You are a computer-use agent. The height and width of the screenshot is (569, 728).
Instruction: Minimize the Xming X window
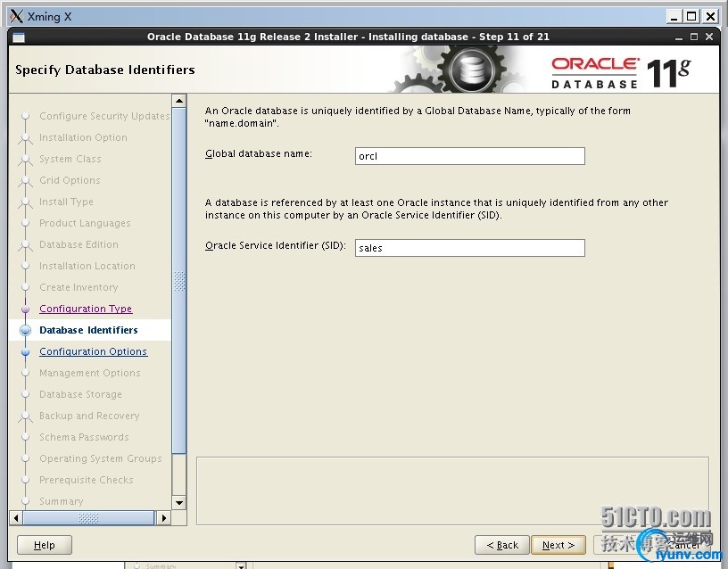click(x=674, y=17)
